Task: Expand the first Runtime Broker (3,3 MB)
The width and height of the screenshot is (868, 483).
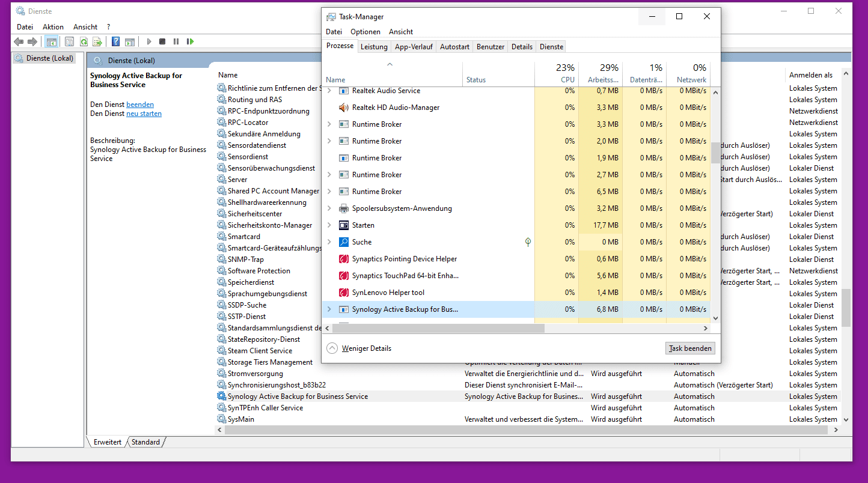Action: point(329,124)
